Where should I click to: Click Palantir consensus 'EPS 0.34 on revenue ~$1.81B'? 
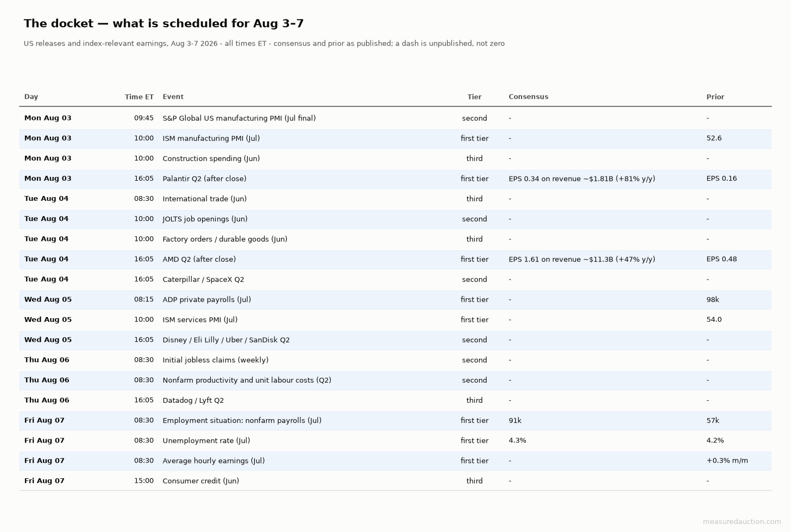[561, 179]
